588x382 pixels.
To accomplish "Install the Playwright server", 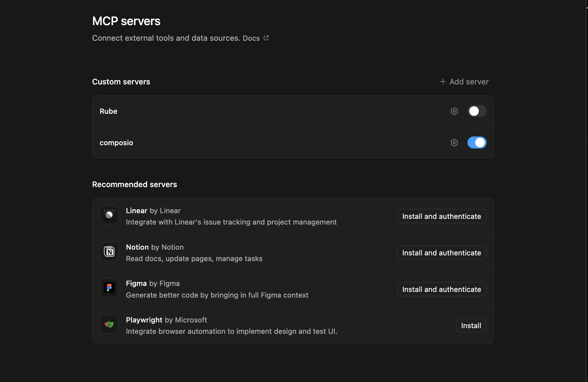I will point(471,325).
